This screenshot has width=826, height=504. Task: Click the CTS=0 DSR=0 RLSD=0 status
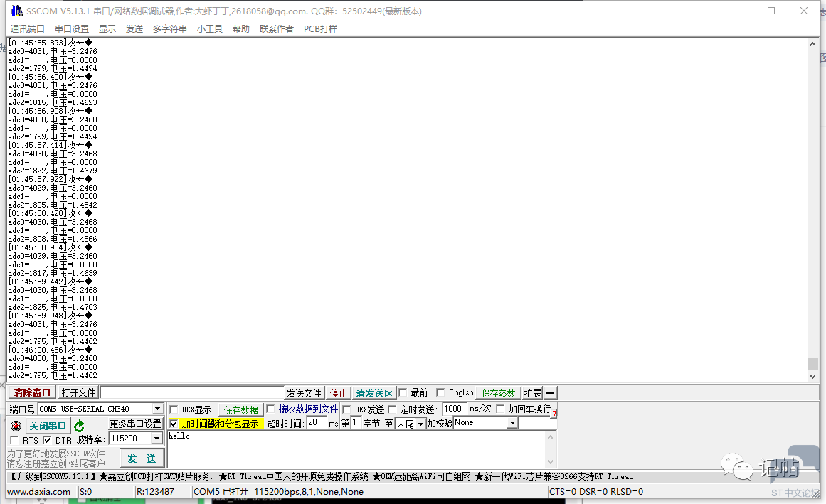[x=595, y=491]
